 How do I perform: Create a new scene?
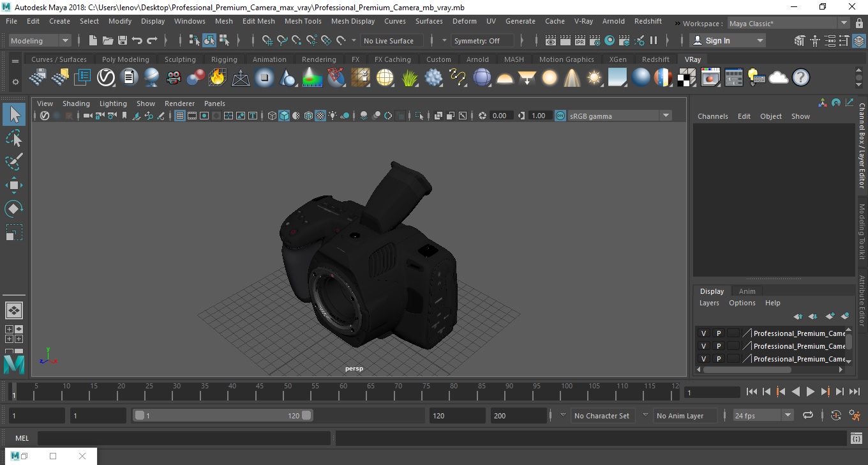(93, 40)
